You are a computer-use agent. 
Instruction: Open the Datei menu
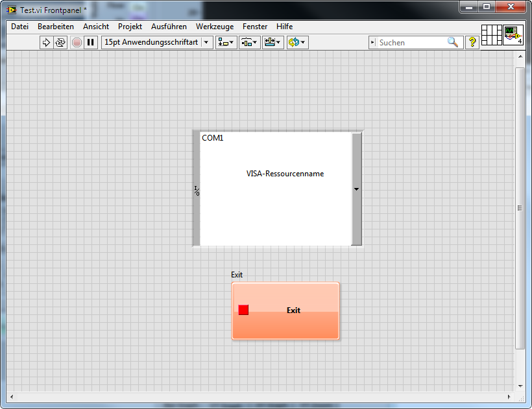point(19,27)
